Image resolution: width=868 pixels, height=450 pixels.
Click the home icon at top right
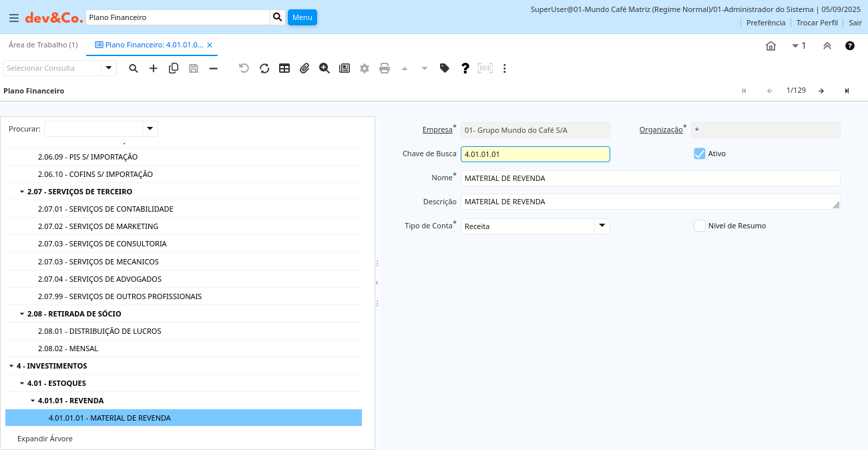(x=771, y=46)
